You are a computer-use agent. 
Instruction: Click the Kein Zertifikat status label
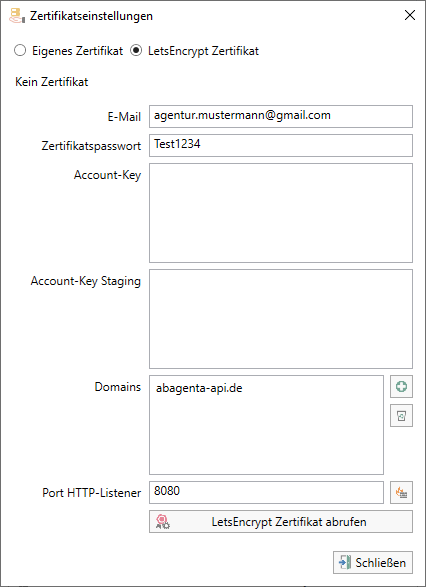click(52, 82)
